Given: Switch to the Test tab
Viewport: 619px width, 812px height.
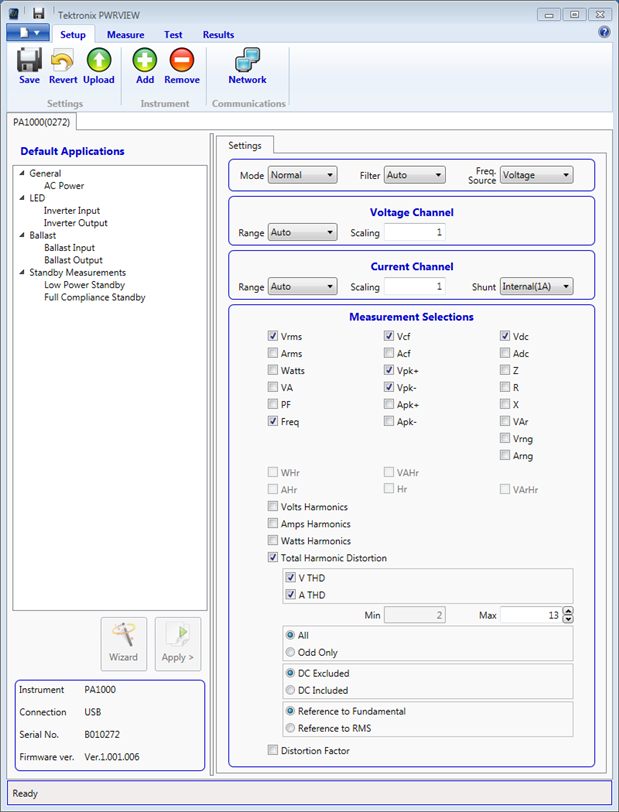Looking at the screenshot, I should (x=173, y=35).
